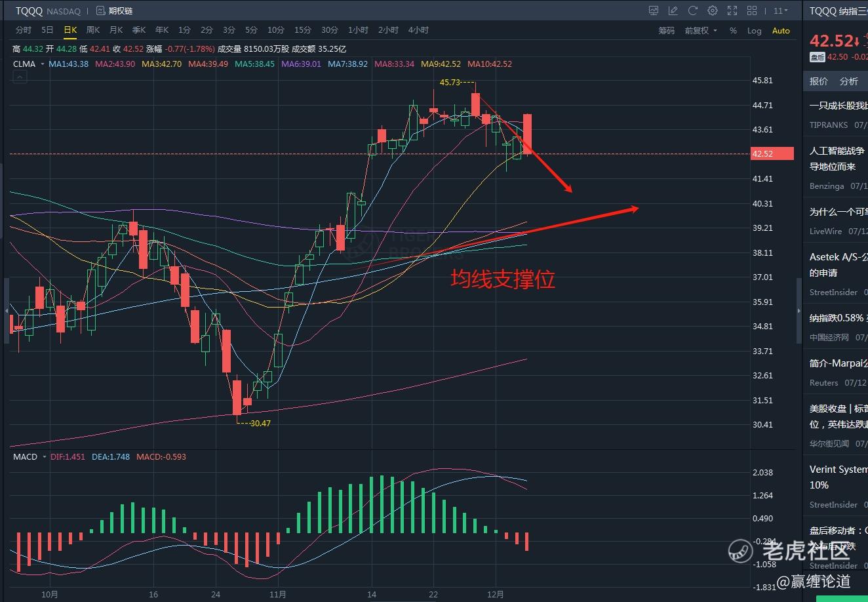The width and height of the screenshot is (868, 602).
Task: Select the 月K monthly candlestick tab
Action: click(x=116, y=30)
